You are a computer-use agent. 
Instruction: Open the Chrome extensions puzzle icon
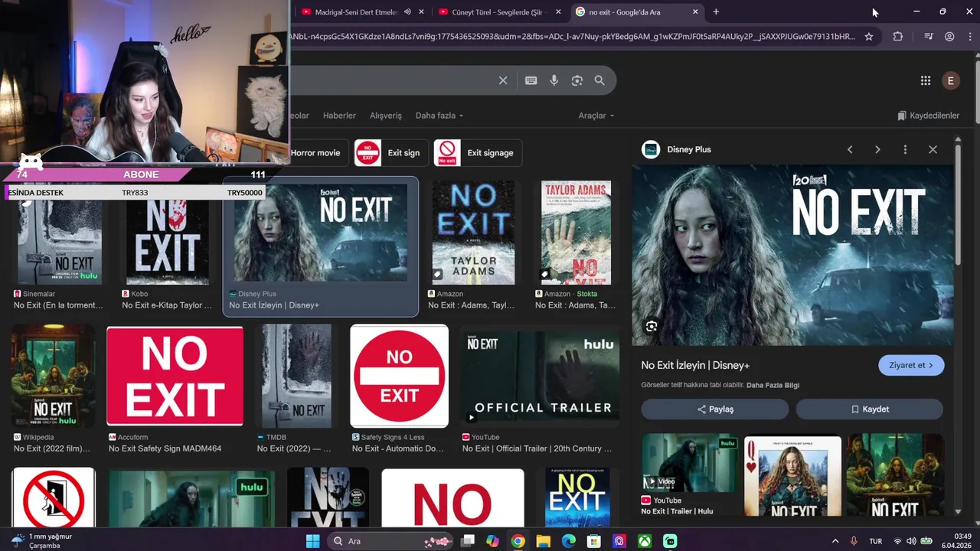(x=898, y=36)
